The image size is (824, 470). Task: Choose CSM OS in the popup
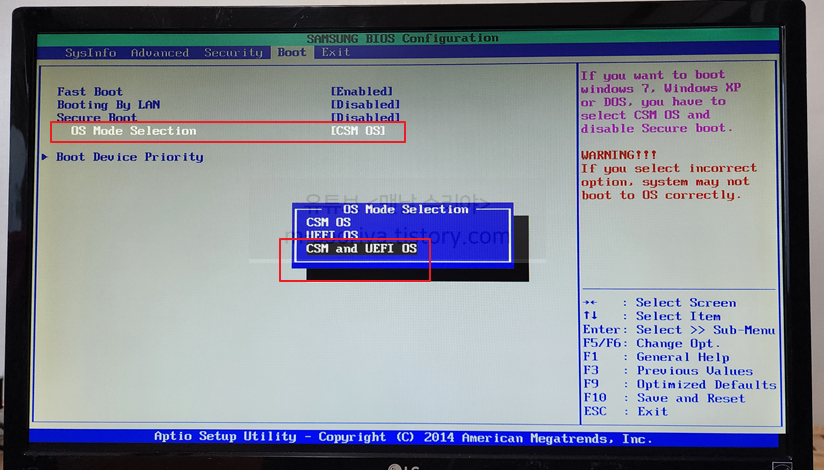point(328,222)
